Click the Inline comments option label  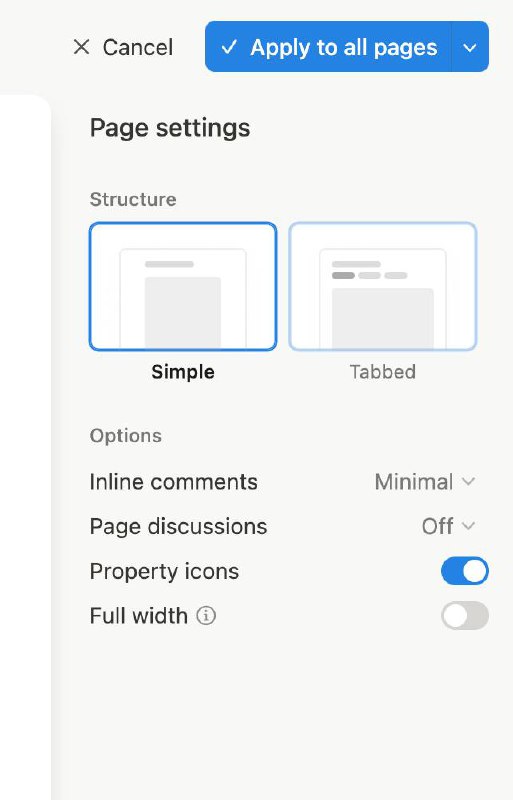click(173, 482)
